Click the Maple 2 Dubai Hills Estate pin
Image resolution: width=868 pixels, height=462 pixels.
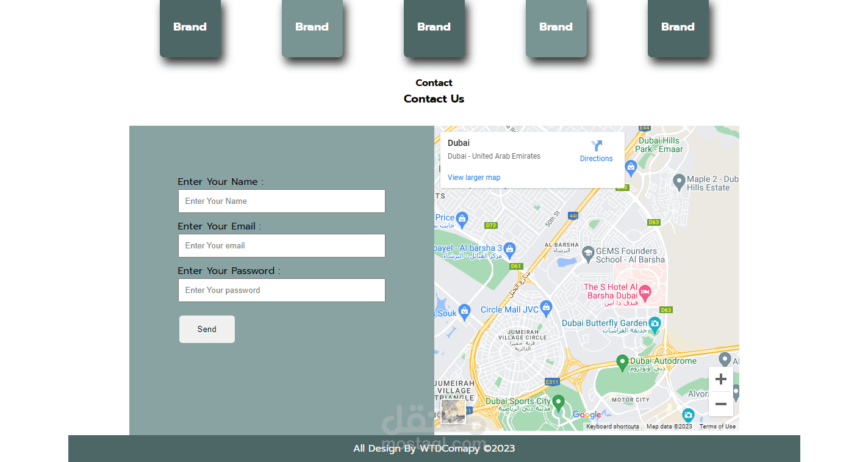679,181
